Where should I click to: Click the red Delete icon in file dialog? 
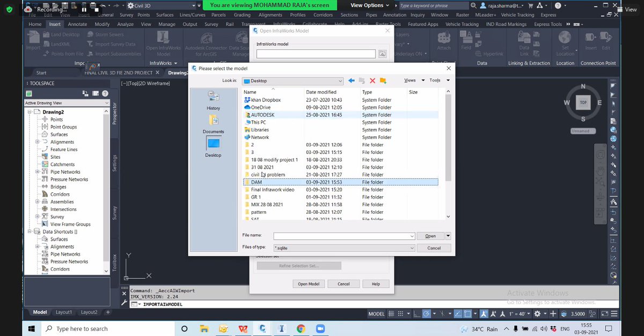coord(372,80)
